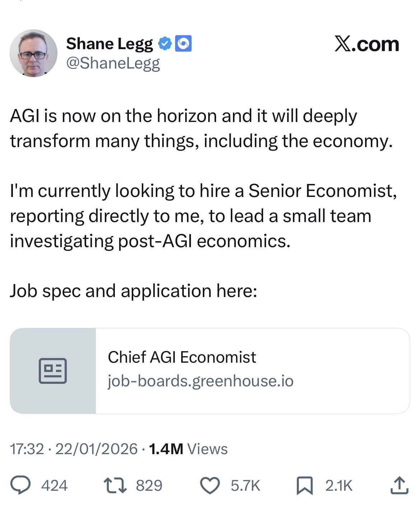Click the 424 replies count

pyautogui.click(x=54, y=486)
